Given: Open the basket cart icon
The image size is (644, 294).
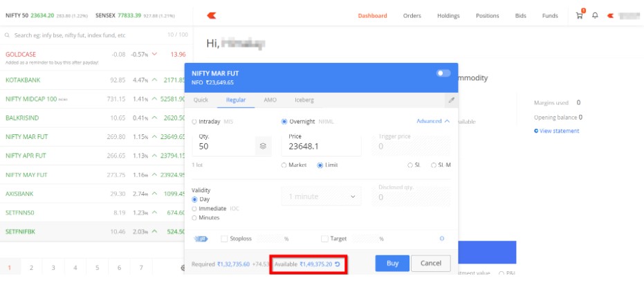Looking at the screenshot, I should 580,15.
